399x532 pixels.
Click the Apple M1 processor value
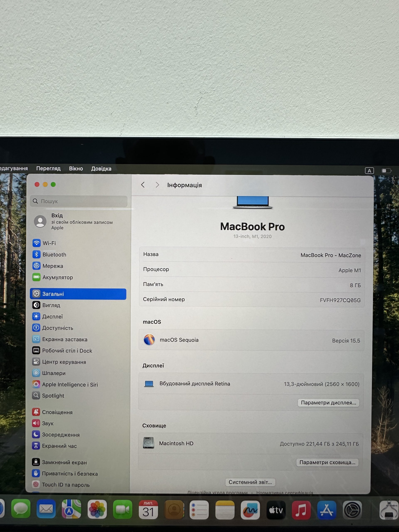(350, 270)
